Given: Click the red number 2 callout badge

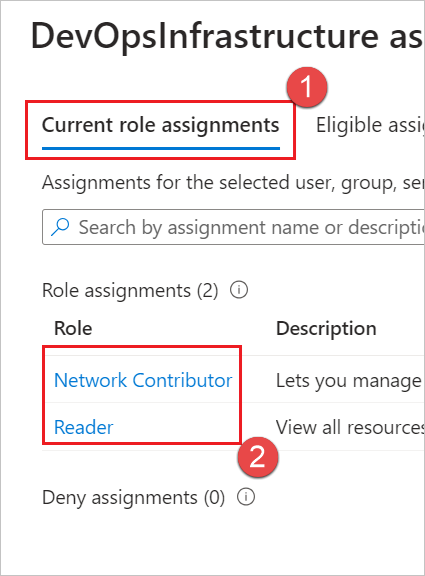Looking at the screenshot, I should click(258, 457).
